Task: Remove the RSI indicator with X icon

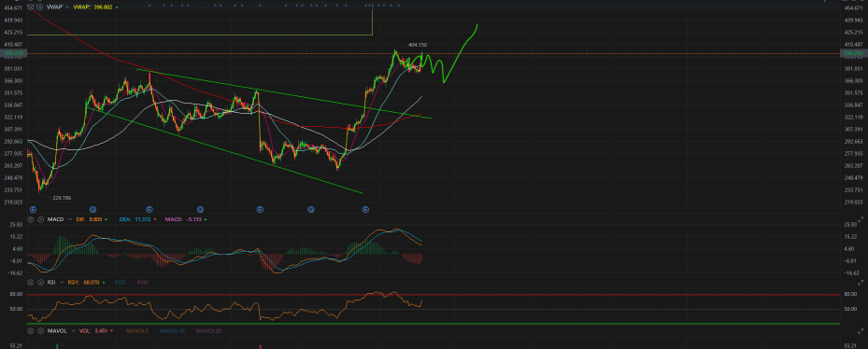Action: (x=40, y=282)
